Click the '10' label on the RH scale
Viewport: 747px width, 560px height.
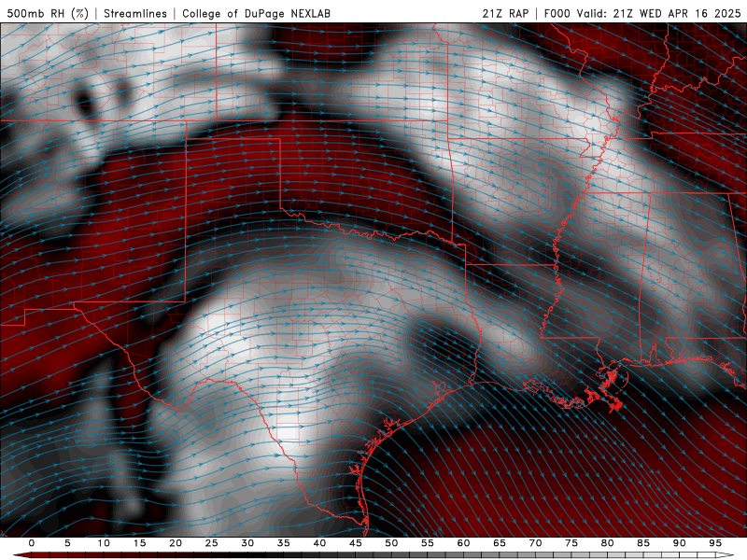104,543
